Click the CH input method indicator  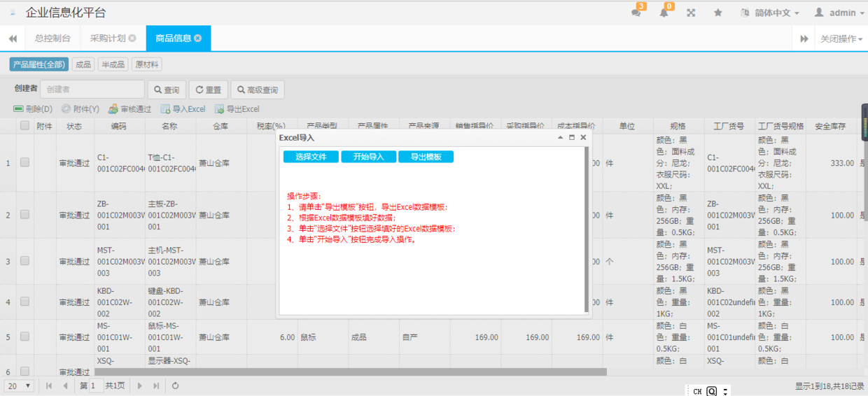697,391
